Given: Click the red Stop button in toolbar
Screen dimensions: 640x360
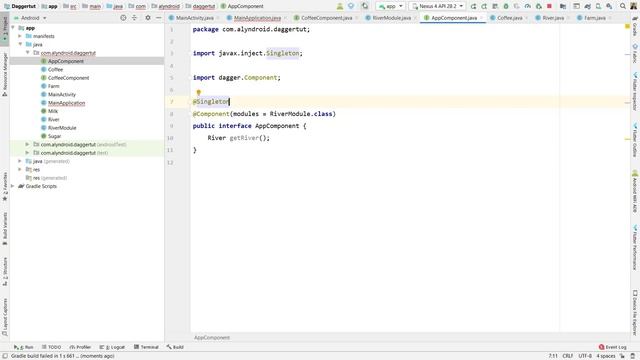Looking at the screenshot, I should [549, 6].
